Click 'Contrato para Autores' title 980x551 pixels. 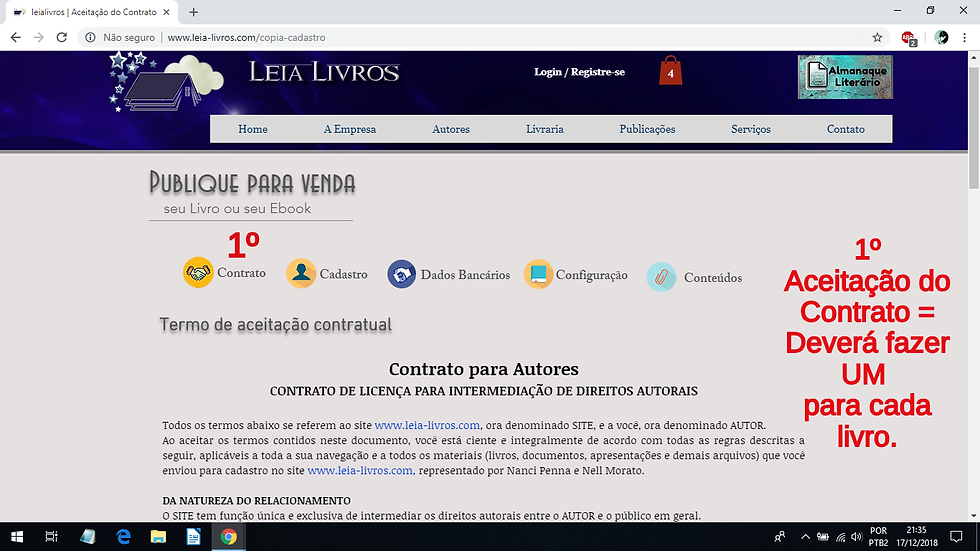tap(484, 369)
